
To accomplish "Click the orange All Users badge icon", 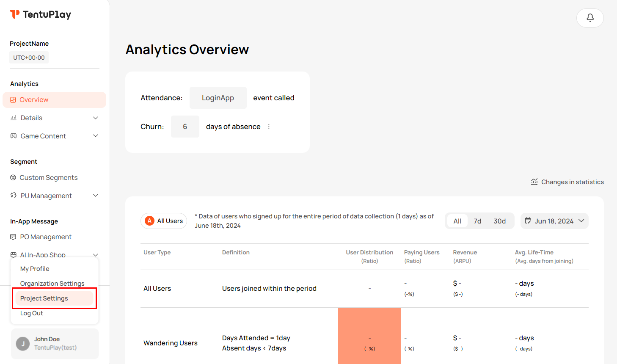I will pyautogui.click(x=149, y=221).
